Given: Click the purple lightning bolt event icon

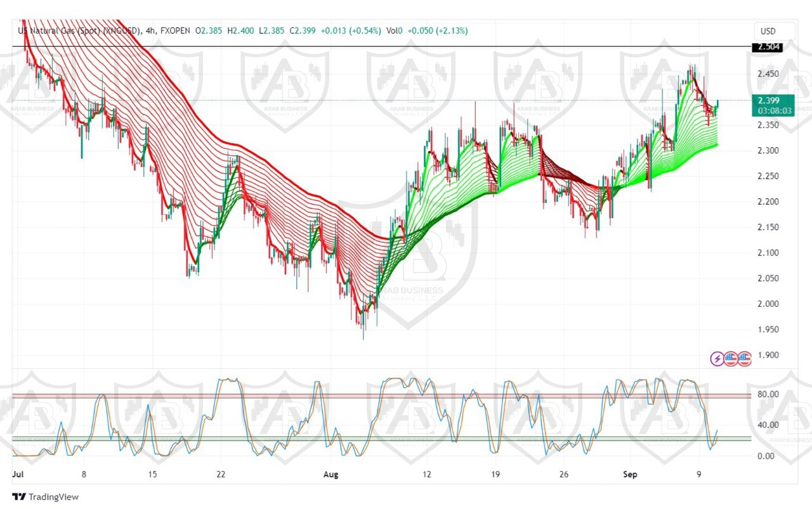Looking at the screenshot, I should click(717, 359).
